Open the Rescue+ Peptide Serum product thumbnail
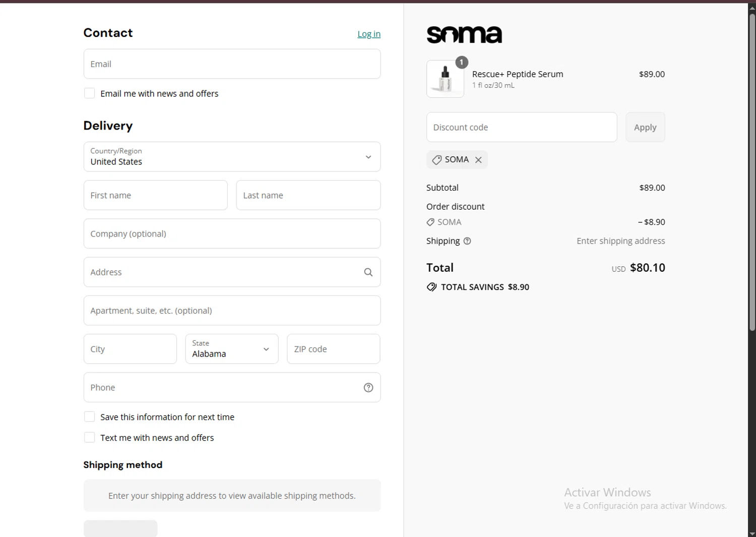756x537 pixels. coord(445,79)
